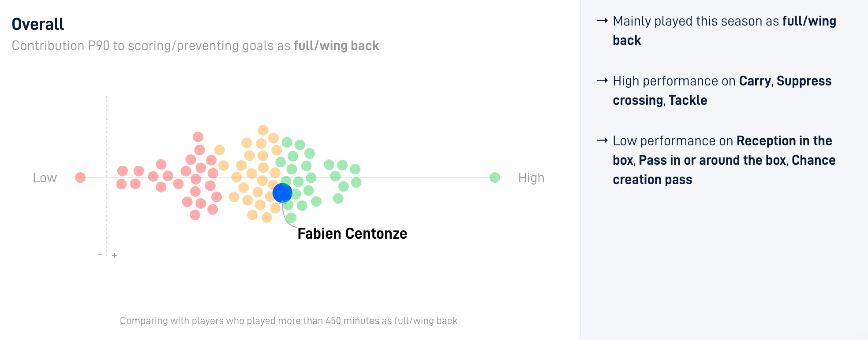
Task: Click the Low axis label
Action: (45, 178)
